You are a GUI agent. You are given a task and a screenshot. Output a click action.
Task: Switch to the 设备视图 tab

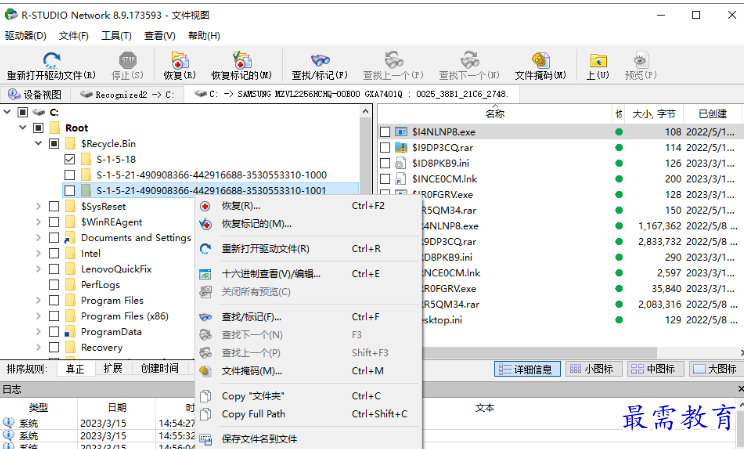tap(36, 94)
